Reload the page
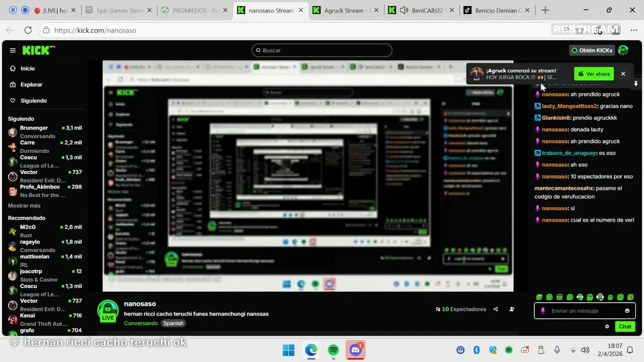 28,30
